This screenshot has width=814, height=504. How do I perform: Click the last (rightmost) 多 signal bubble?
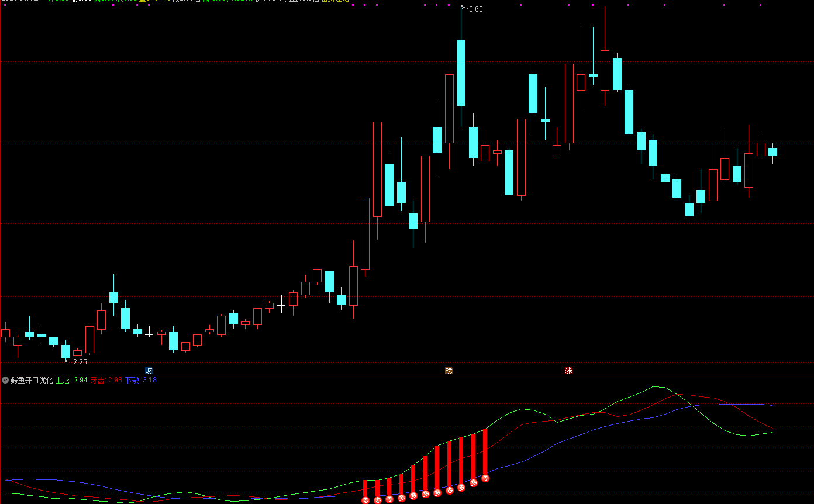(x=485, y=478)
